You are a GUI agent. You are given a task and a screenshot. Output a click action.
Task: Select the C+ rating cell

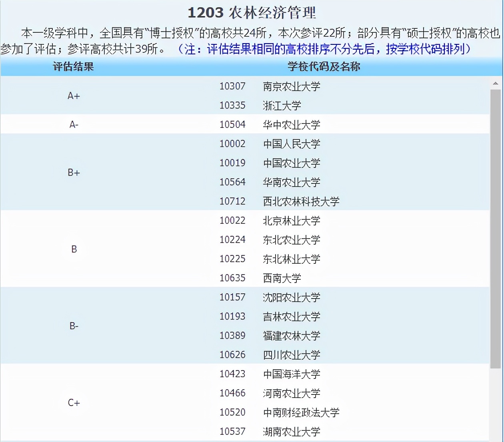(74, 403)
